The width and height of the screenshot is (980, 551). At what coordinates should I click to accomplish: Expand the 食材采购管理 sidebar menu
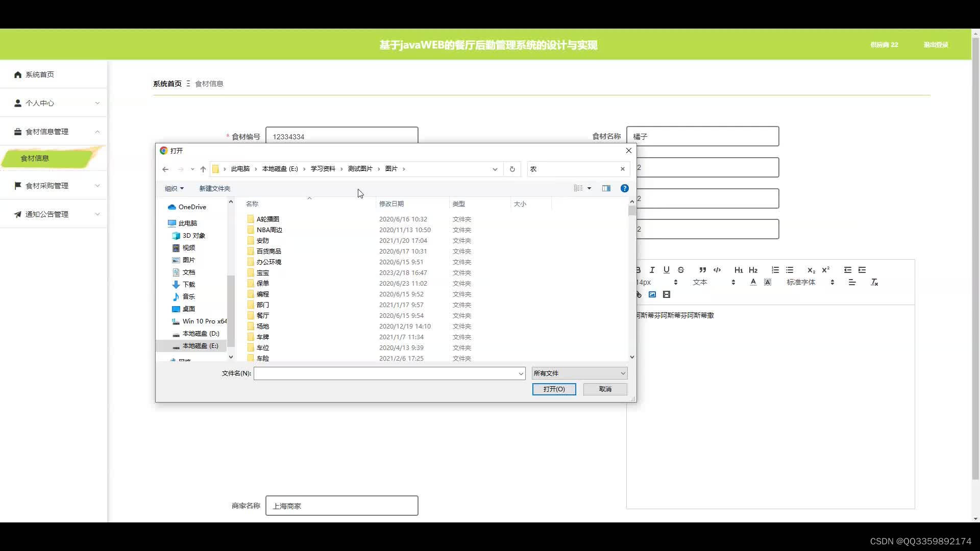coord(54,186)
